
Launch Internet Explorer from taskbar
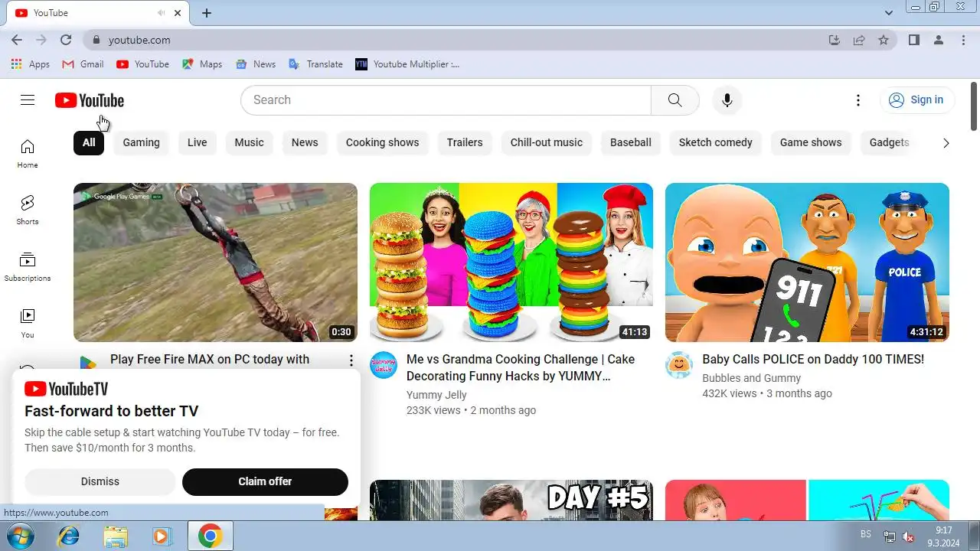pyautogui.click(x=68, y=536)
